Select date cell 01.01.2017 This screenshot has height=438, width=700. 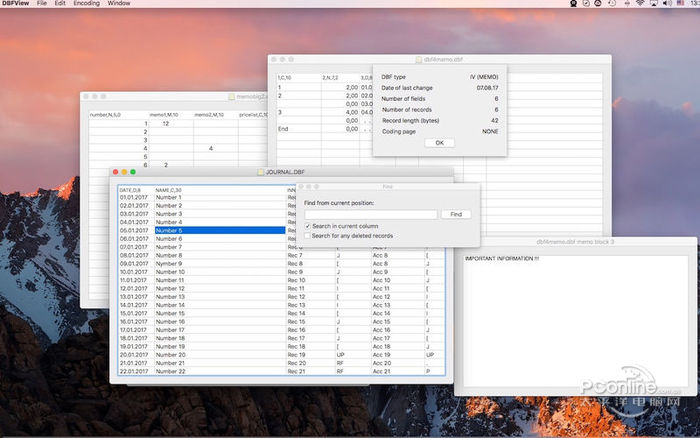point(136,197)
